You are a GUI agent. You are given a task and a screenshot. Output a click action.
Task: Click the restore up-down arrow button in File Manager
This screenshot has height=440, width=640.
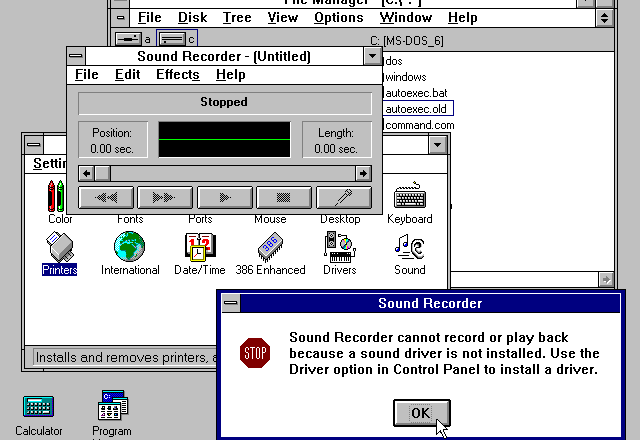(x=604, y=18)
